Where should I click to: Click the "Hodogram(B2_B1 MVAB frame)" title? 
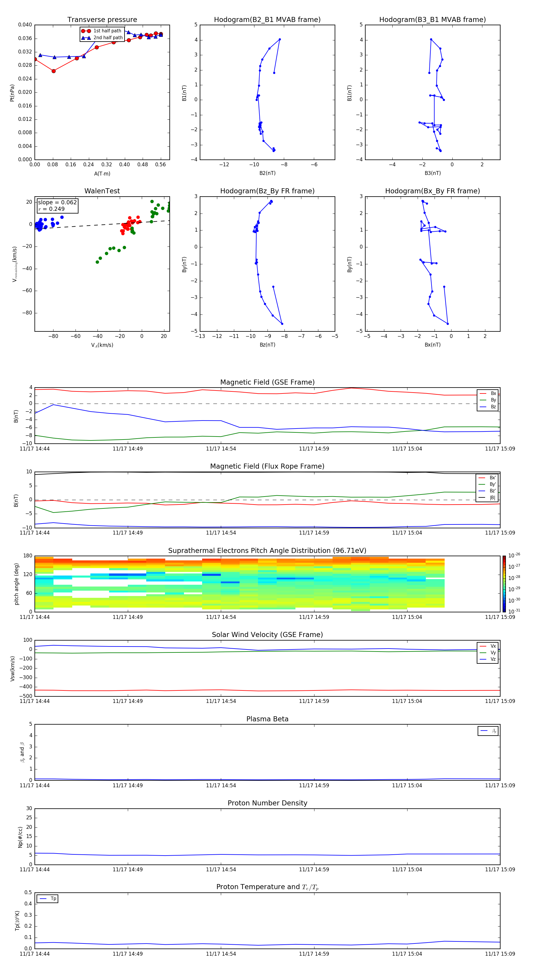coord(267,19)
